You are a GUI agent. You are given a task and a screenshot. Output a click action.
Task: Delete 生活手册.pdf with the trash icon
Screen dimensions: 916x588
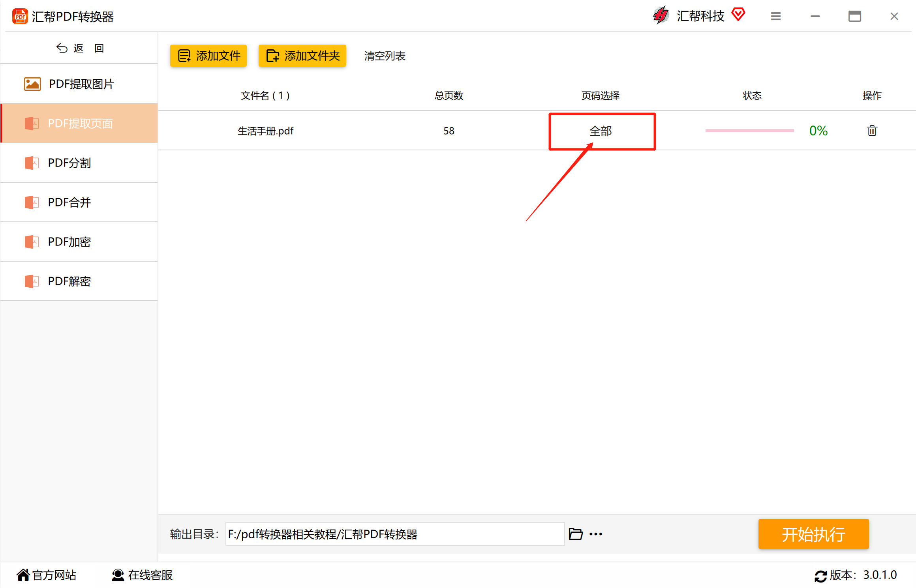click(x=872, y=130)
